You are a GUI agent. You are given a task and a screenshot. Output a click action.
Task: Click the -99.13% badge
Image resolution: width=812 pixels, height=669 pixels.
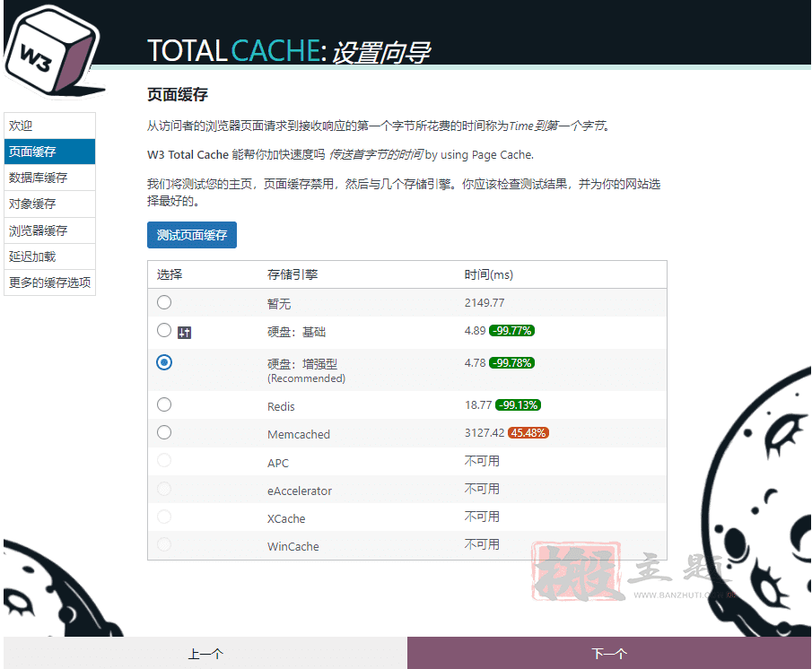(x=518, y=405)
